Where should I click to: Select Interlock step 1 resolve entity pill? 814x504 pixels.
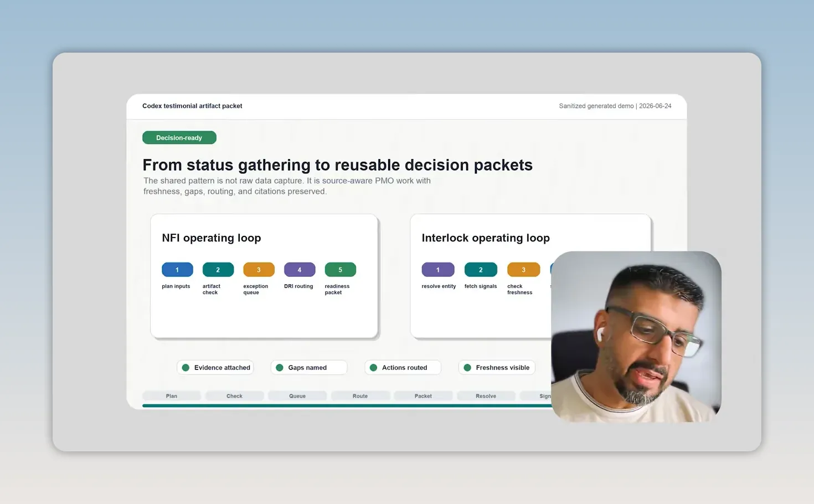tap(438, 270)
